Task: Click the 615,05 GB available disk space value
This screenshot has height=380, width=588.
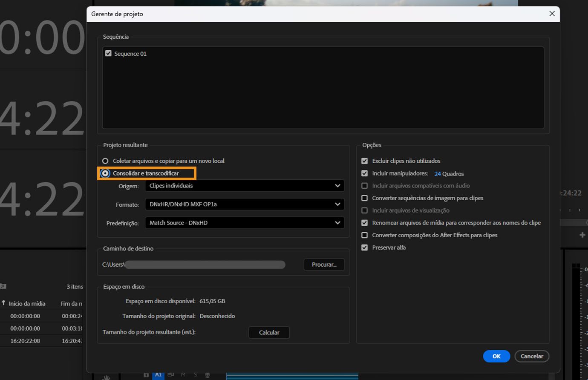Action: click(212, 301)
